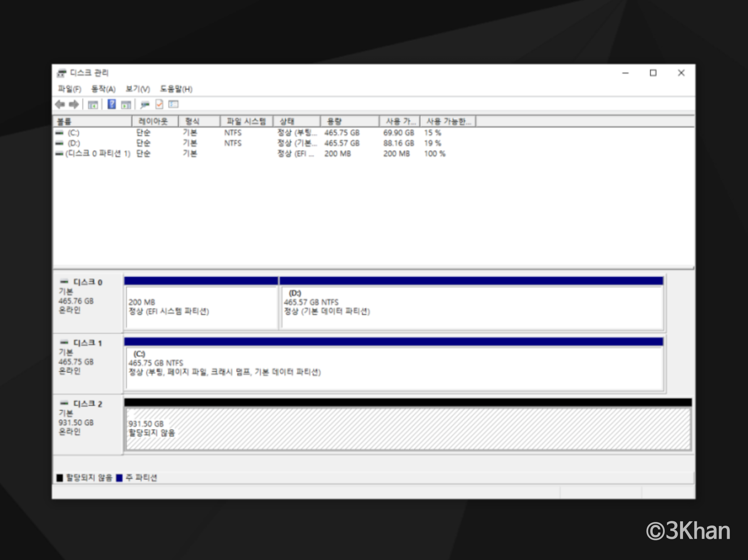The image size is (748, 560).
Task: Click the Forward arrow toolbar icon
Action: click(74, 104)
